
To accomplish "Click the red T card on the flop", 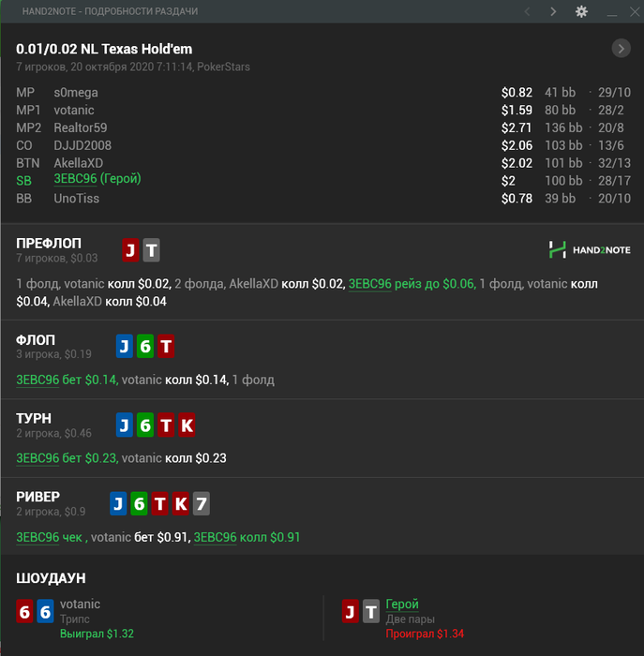I will [x=166, y=346].
